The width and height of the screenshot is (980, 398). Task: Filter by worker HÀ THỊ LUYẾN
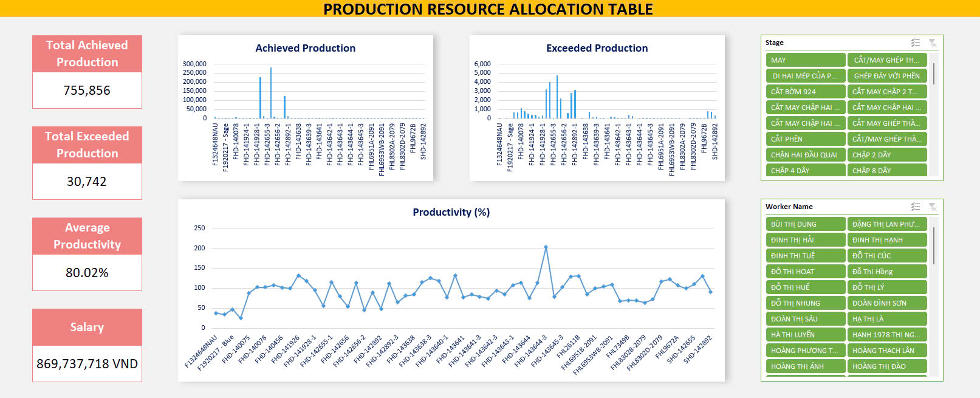tap(805, 335)
